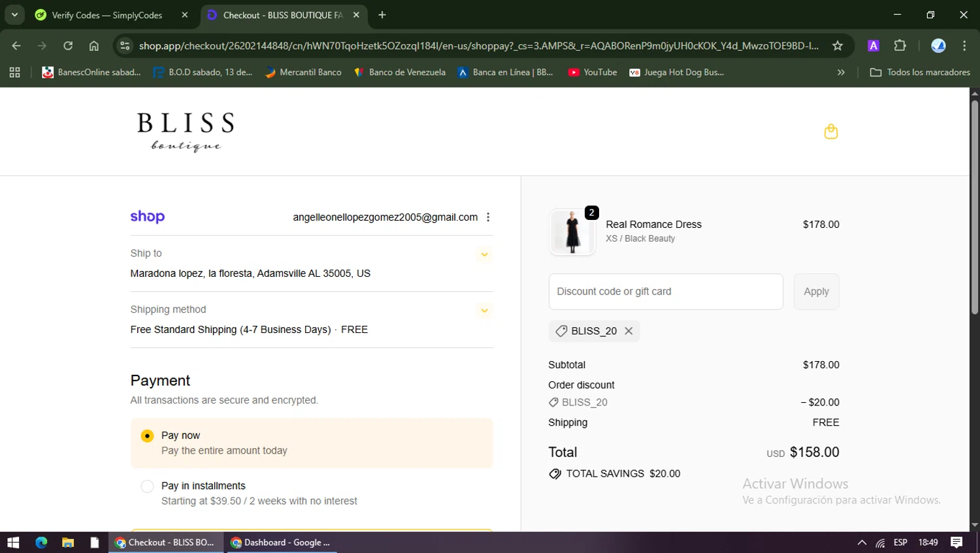This screenshot has width=980, height=553.
Task: Open the Juega Hot Dog Bus bookmark
Action: (676, 72)
